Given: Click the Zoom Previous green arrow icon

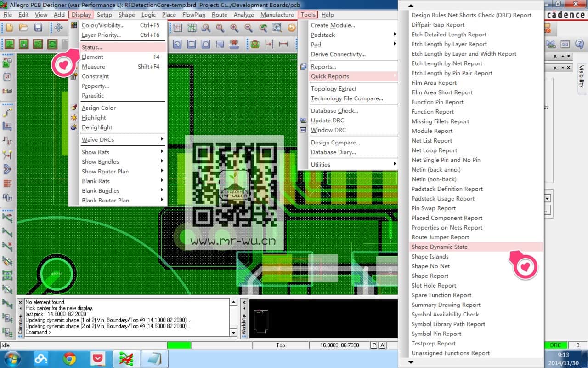Looking at the screenshot, I should [x=263, y=28].
